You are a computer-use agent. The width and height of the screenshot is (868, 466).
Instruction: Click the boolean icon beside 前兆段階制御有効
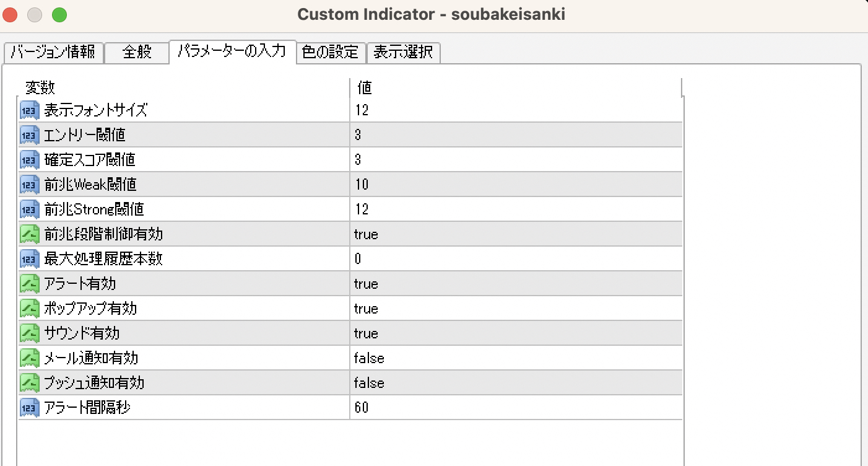pos(30,234)
